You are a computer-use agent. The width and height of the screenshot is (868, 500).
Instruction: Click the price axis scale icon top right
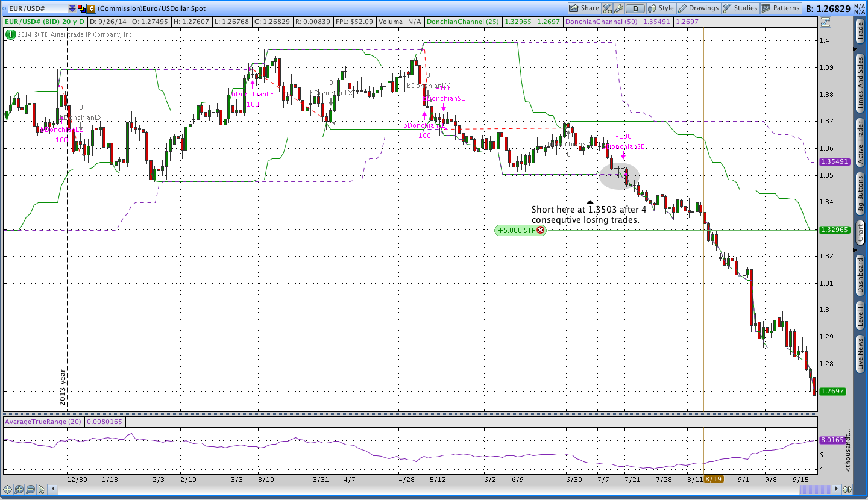coord(825,22)
